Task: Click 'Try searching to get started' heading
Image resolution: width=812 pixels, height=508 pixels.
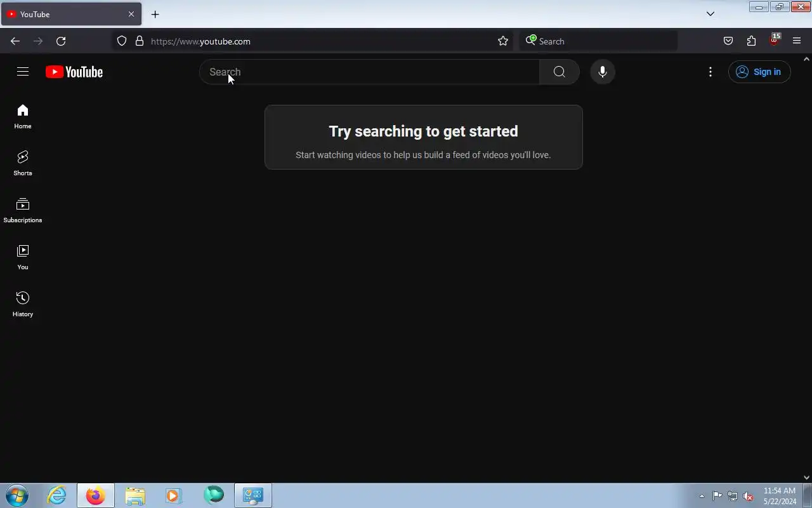Action: 423,131
